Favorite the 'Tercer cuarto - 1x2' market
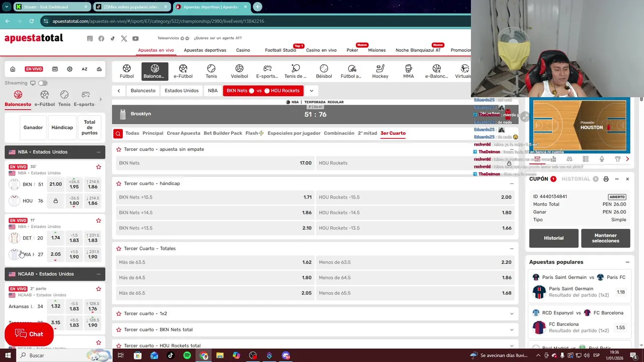The image size is (644, 362). [119, 314]
